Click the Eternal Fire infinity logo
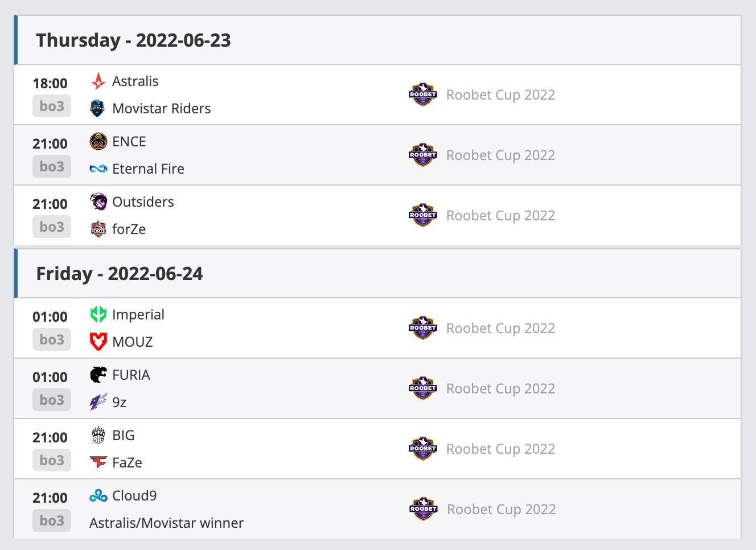This screenshot has width=756, height=550. coord(97,169)
